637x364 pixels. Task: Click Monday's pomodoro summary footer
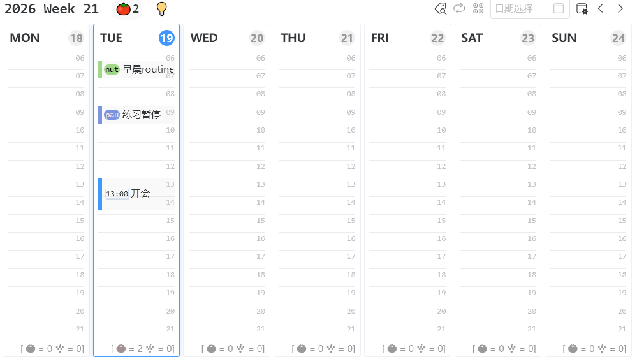52,349
